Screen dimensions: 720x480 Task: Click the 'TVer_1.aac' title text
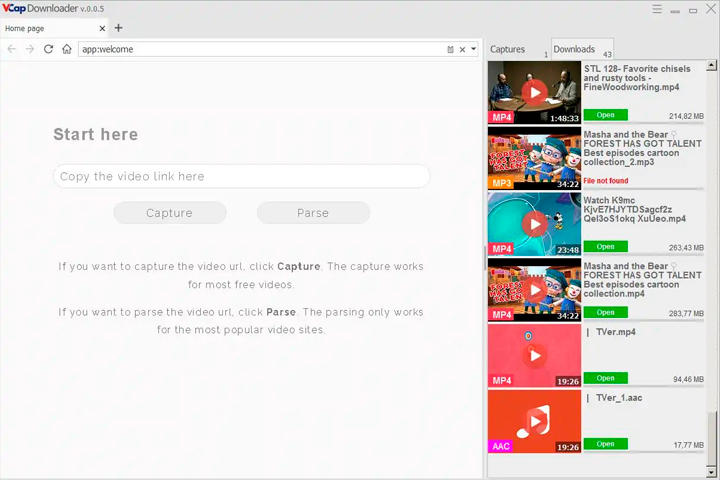click(619, 398)
